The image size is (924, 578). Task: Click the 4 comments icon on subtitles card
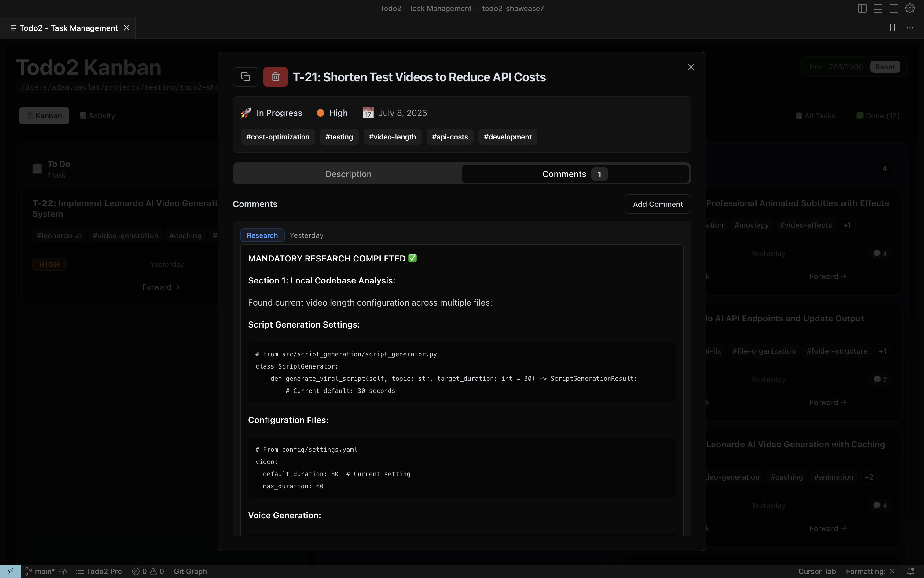point(880,254)
